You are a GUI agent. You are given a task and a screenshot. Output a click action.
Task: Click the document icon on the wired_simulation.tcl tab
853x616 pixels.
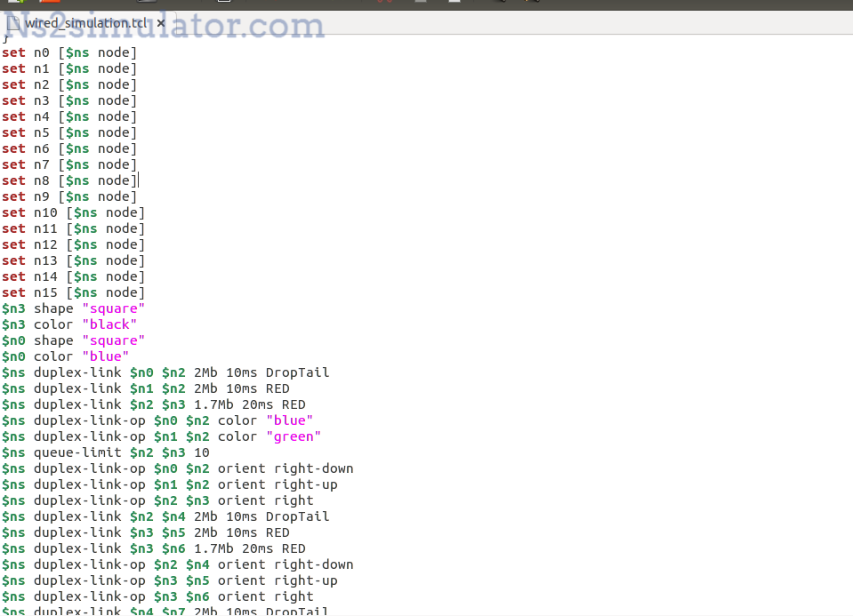(x=13, y=23)
